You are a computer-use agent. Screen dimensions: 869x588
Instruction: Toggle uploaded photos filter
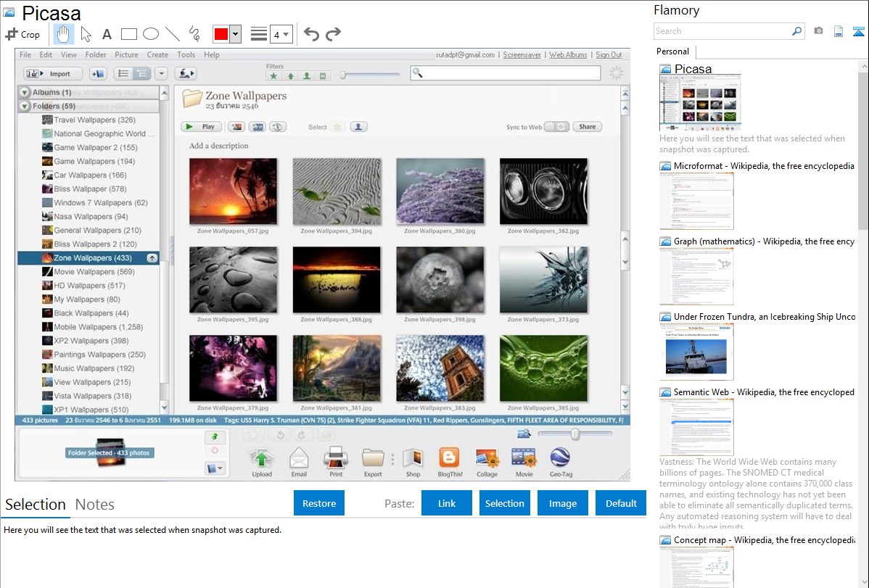point(290,76)
